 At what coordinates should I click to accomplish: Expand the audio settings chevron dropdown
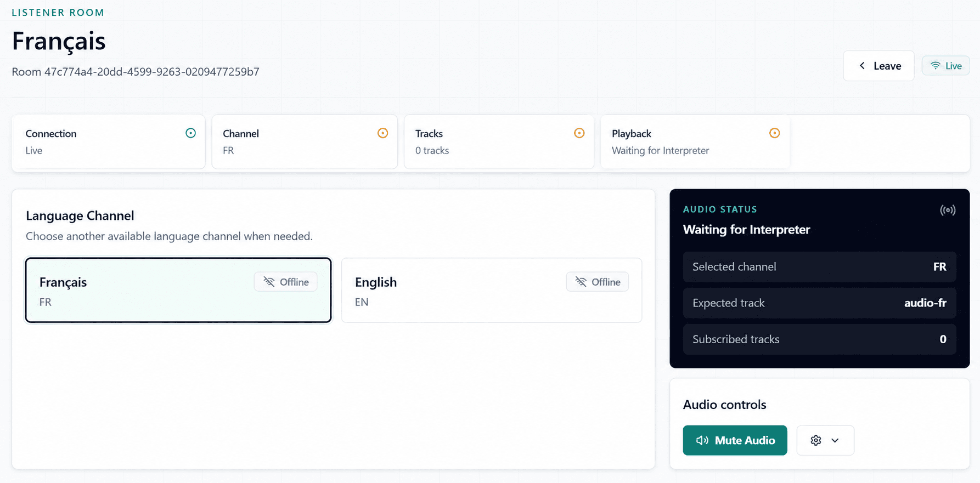pos(835,440)
